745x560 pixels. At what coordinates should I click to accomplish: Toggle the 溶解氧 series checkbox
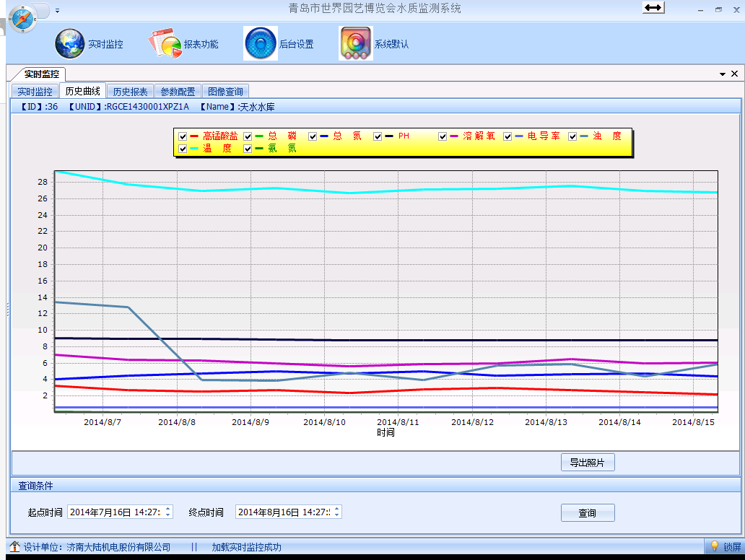[443, 136]
